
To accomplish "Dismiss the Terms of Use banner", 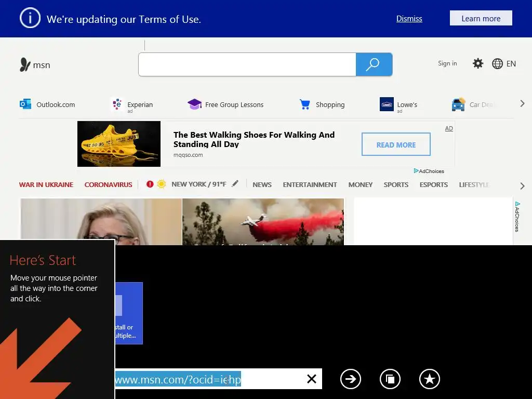I will [409, 19].
